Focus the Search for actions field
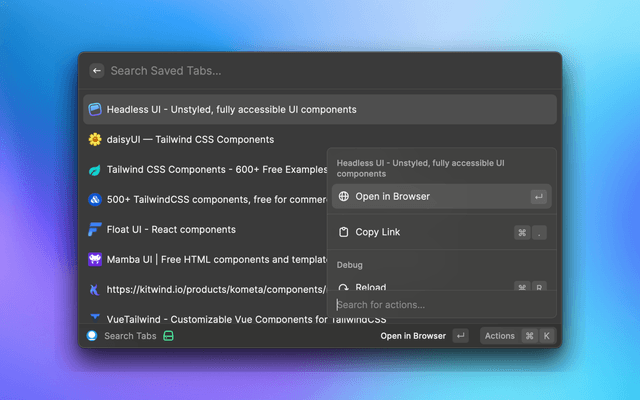640x400 pixels. pyautogui.click(x=440, y=304)
